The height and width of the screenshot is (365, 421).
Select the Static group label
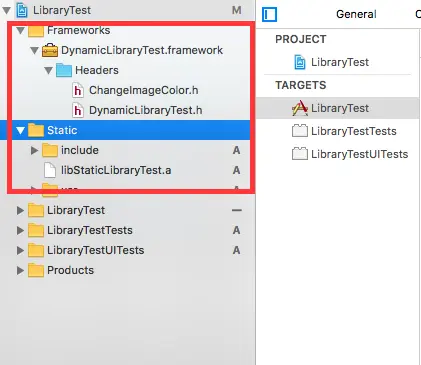(62, 130)
